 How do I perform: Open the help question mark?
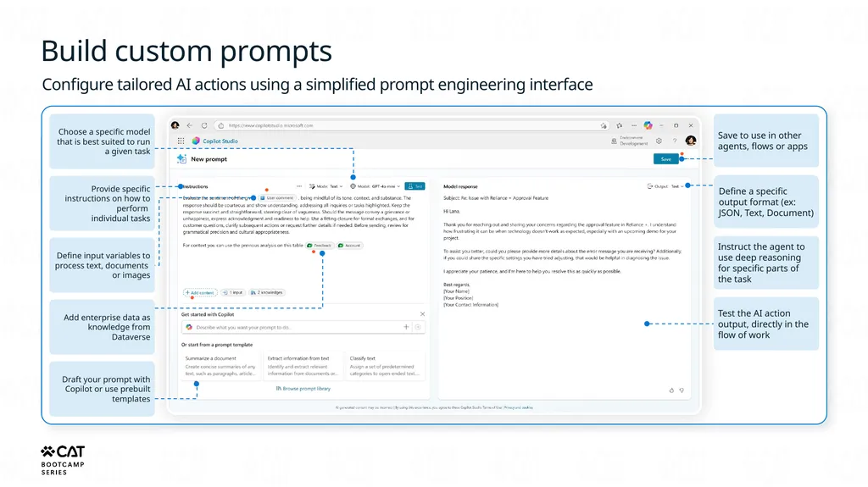674,141
